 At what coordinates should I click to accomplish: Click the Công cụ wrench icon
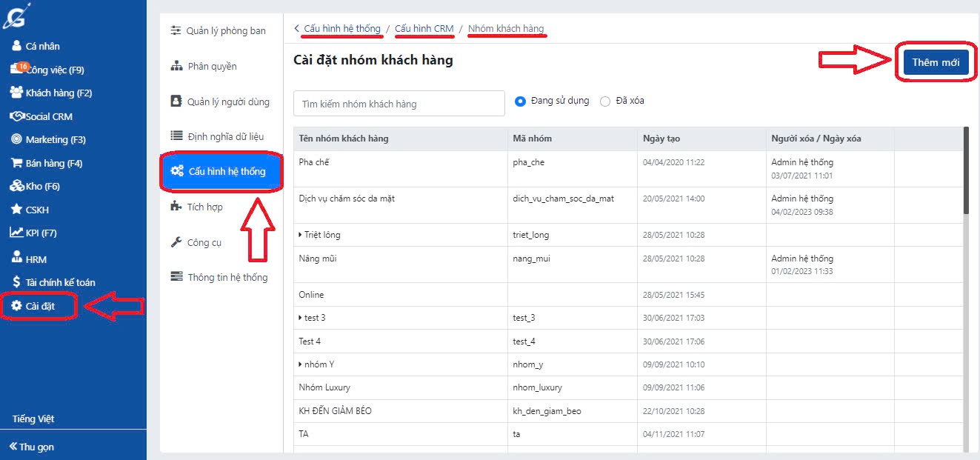176,242
